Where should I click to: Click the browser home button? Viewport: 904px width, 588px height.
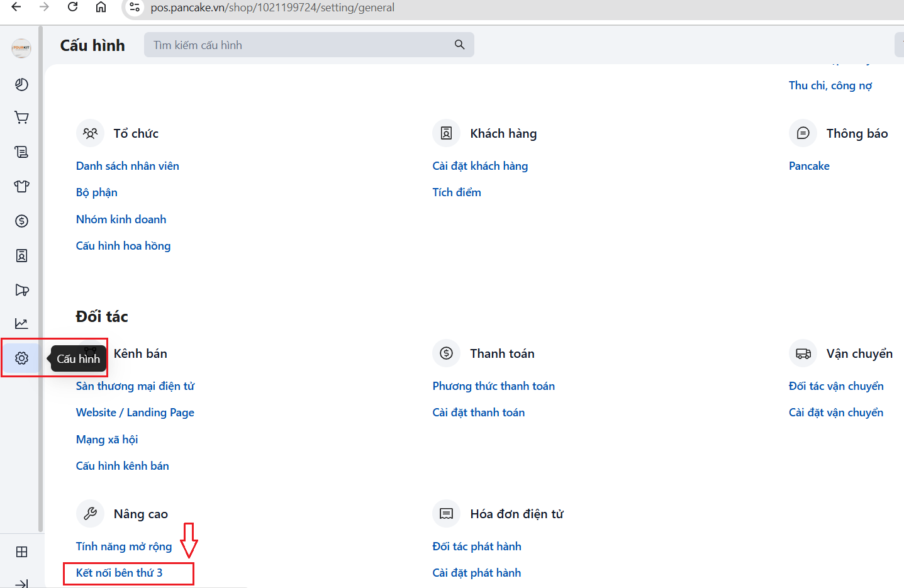tap(101, 7)
